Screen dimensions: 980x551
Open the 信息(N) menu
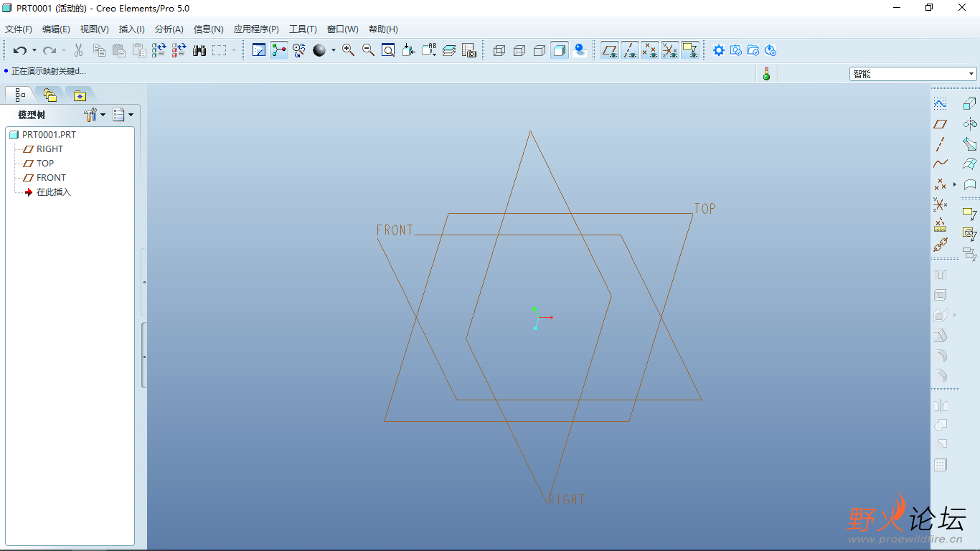click(x=208, y=29)
